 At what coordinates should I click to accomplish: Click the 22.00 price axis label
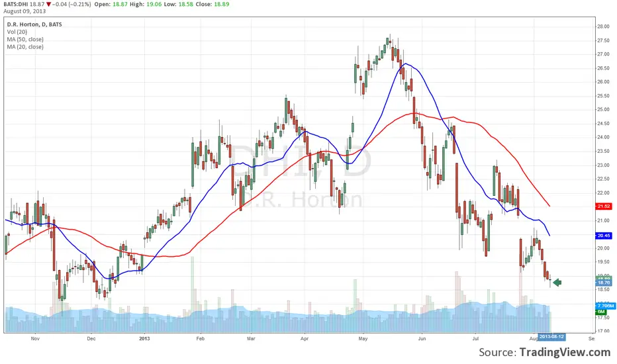click(604, 193)
